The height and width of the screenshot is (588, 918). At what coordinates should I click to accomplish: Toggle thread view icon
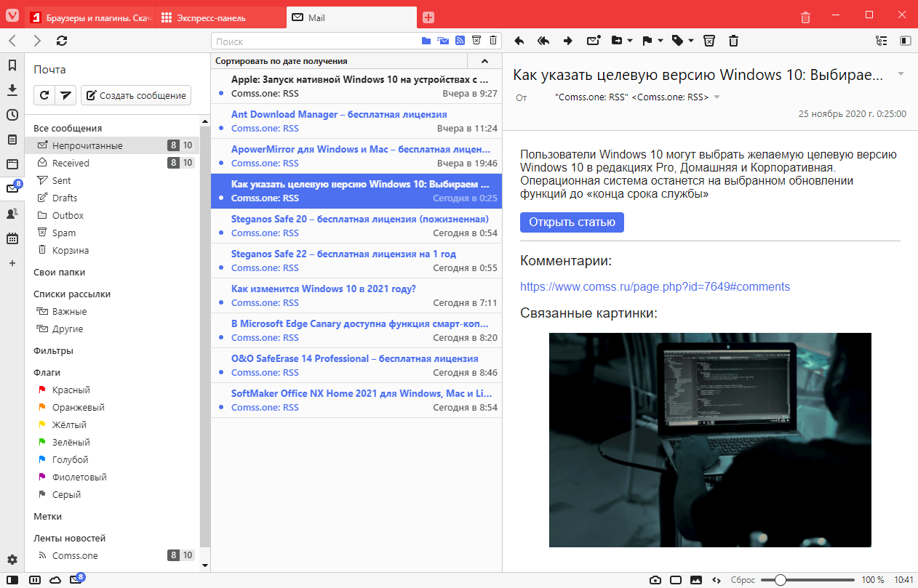coord(882,41)
